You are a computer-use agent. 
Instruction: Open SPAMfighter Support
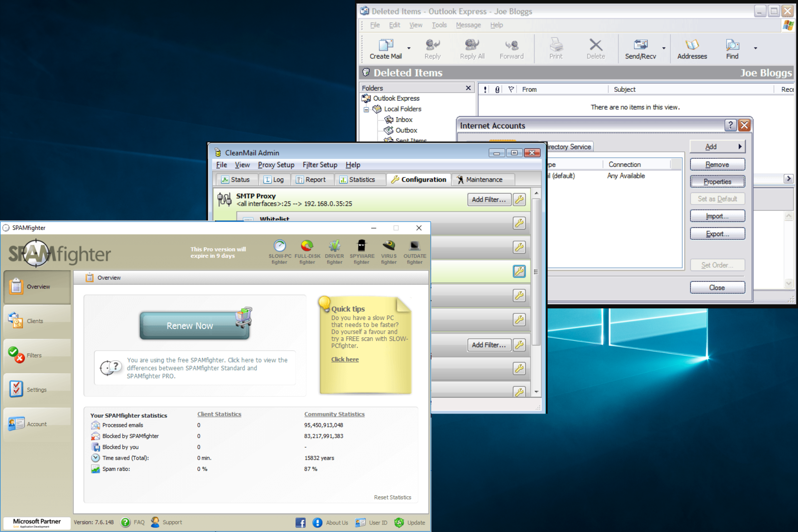coord(166,522)
